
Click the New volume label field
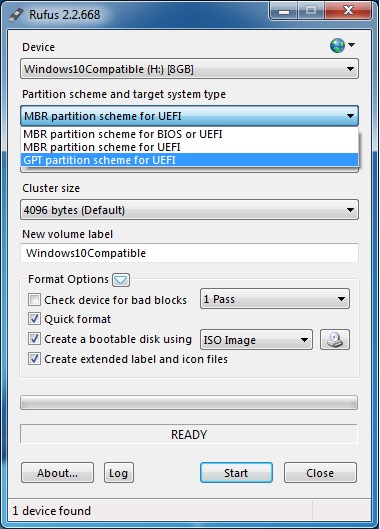coord(189,253)
